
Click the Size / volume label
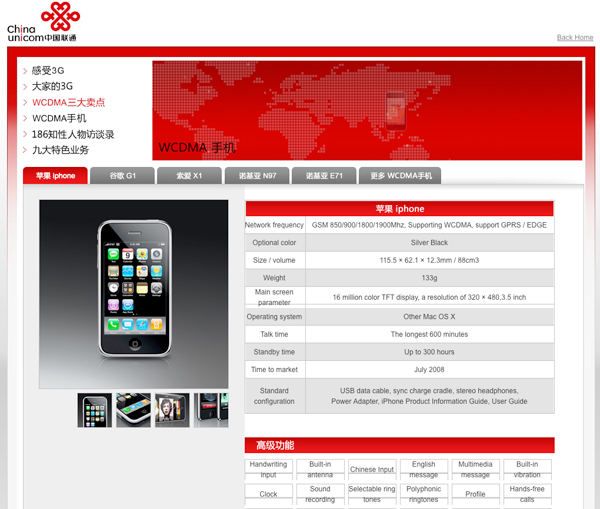(x=274, y=260)
